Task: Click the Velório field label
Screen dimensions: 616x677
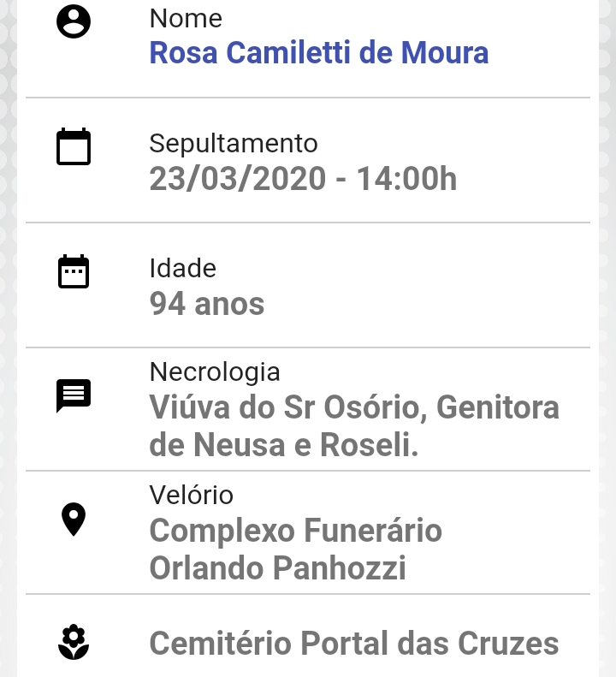Action: [x=192, y=495]
